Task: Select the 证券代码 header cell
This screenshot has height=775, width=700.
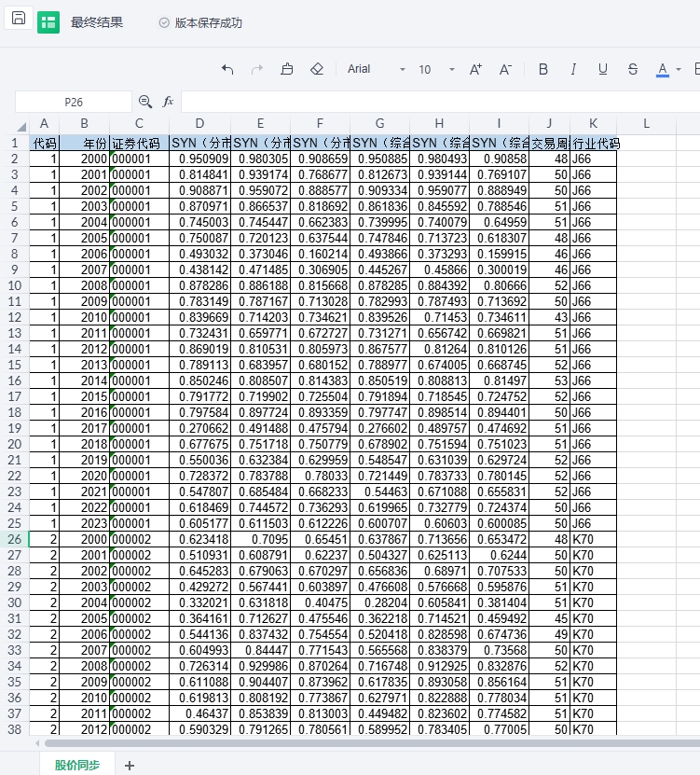Action: (139, 144)
